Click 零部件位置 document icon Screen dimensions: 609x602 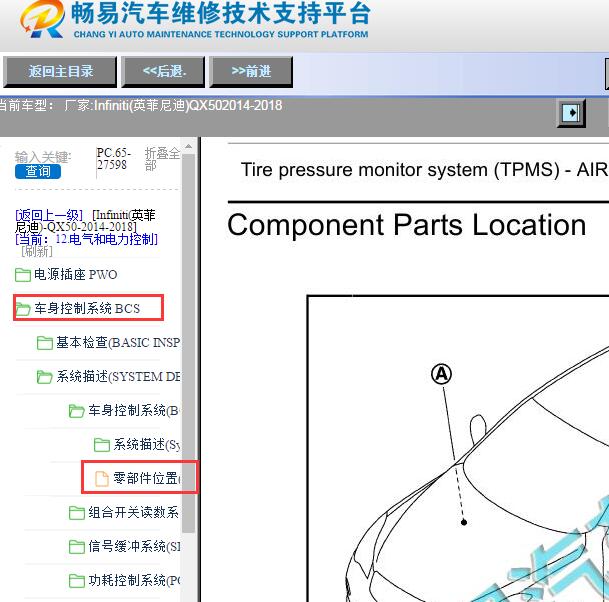(102, 478)
